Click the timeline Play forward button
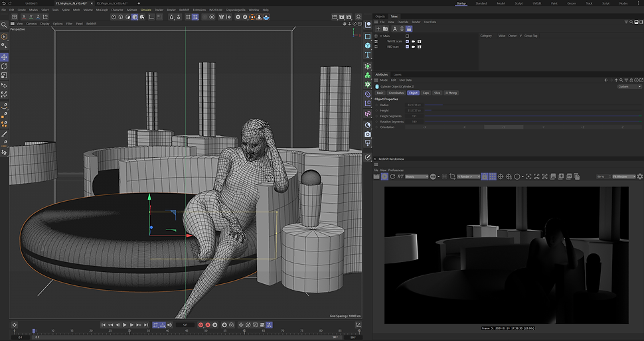644x341 pixels. click(124, 325)
